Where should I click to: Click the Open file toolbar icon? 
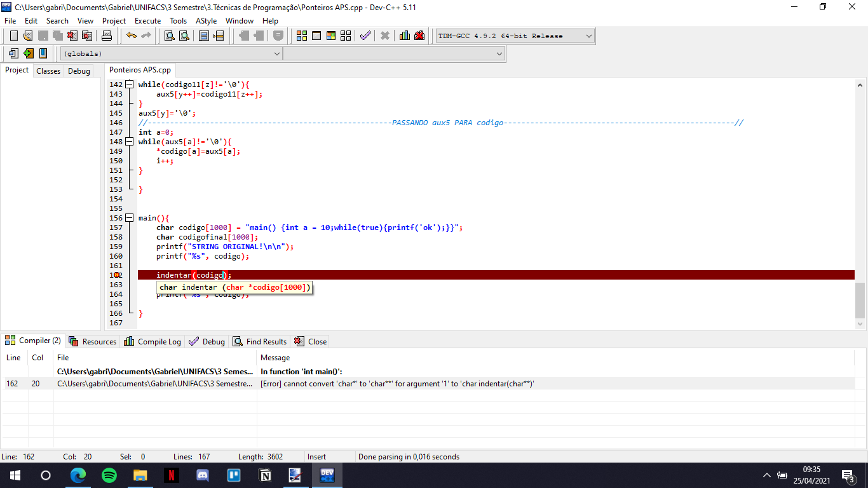(x=28, y=36)
